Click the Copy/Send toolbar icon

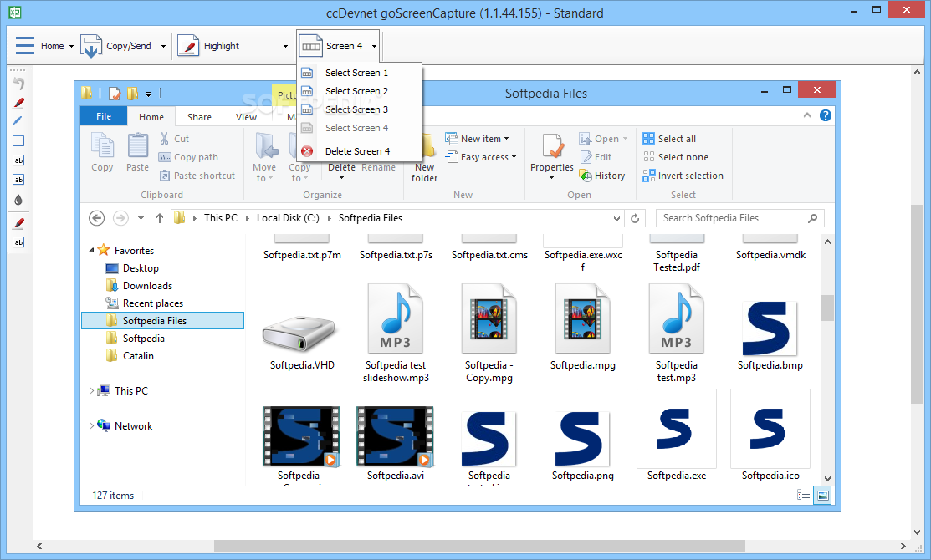click(x=91, y=46)
